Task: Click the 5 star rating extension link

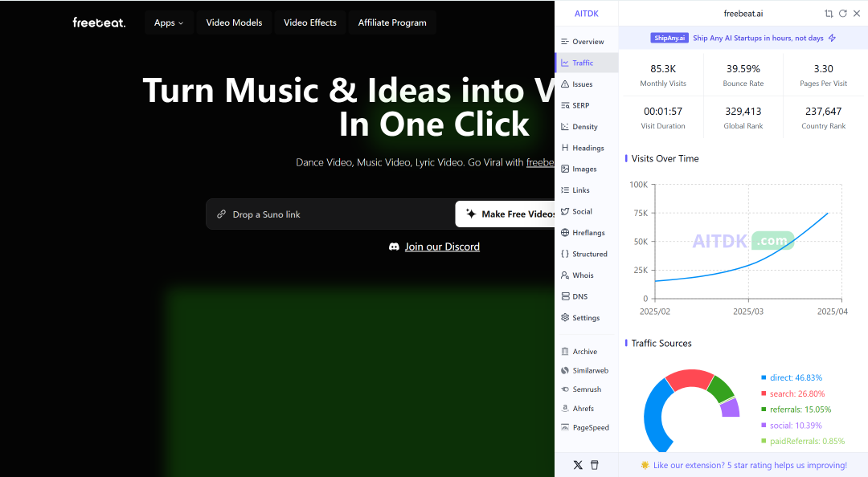Action: click(750, 466)
